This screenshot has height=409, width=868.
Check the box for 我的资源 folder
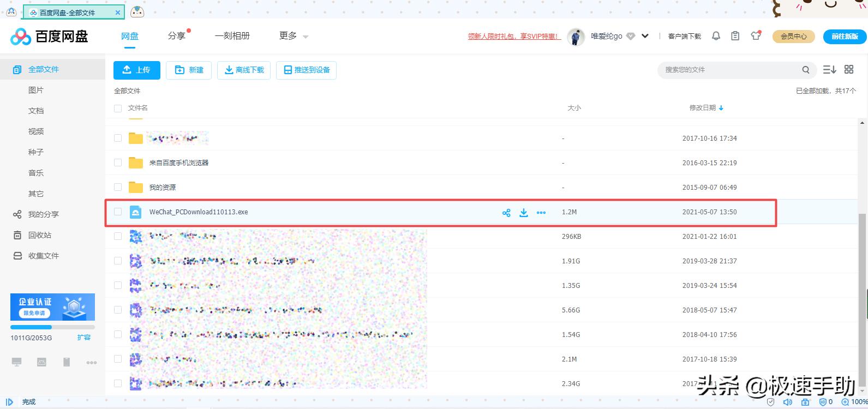coord(117,187)
